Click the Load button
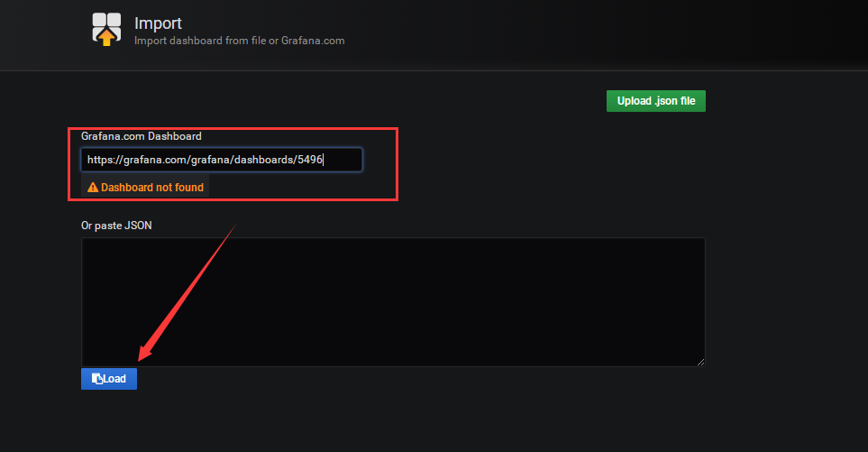 109,379
